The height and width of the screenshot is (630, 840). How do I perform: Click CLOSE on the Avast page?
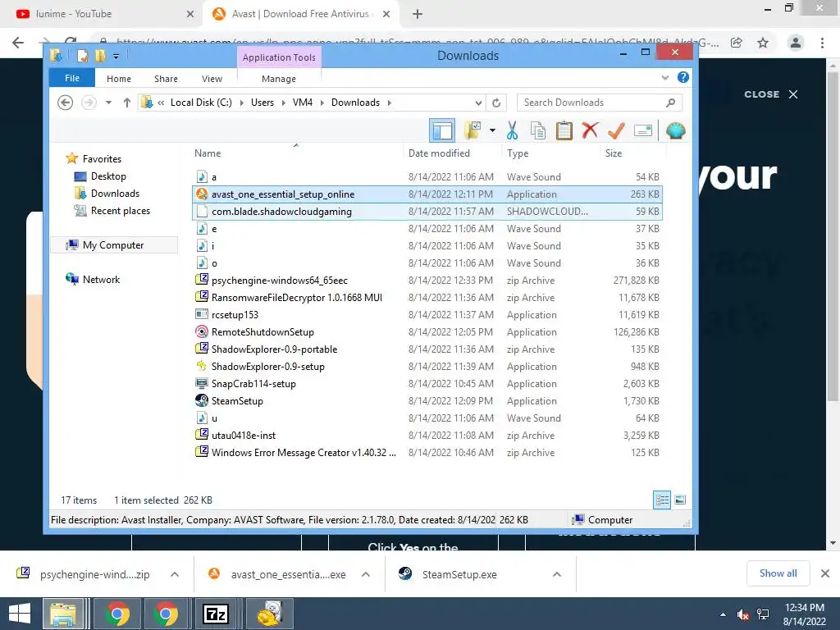771,94
